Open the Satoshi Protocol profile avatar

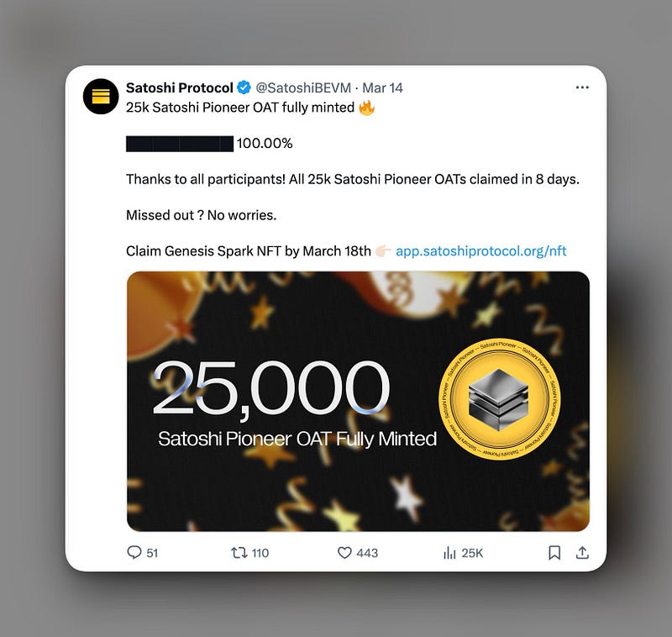pos(101,97)
